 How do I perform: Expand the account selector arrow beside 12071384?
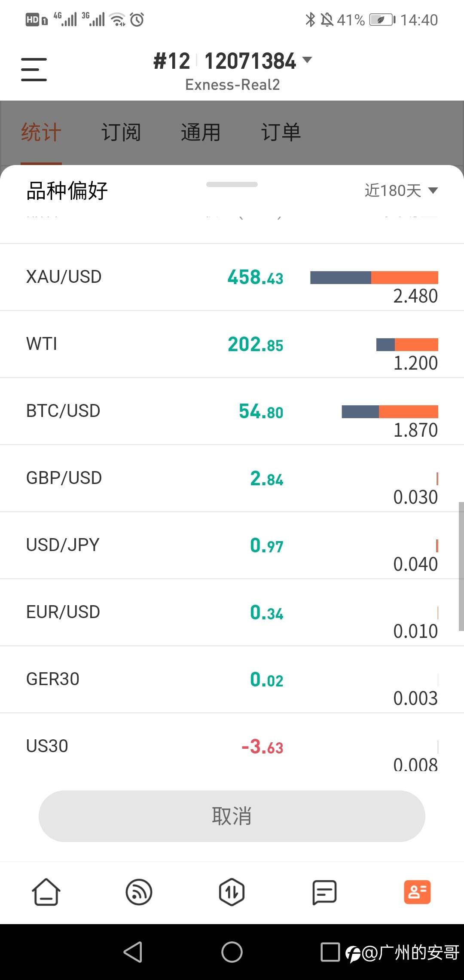307,60
